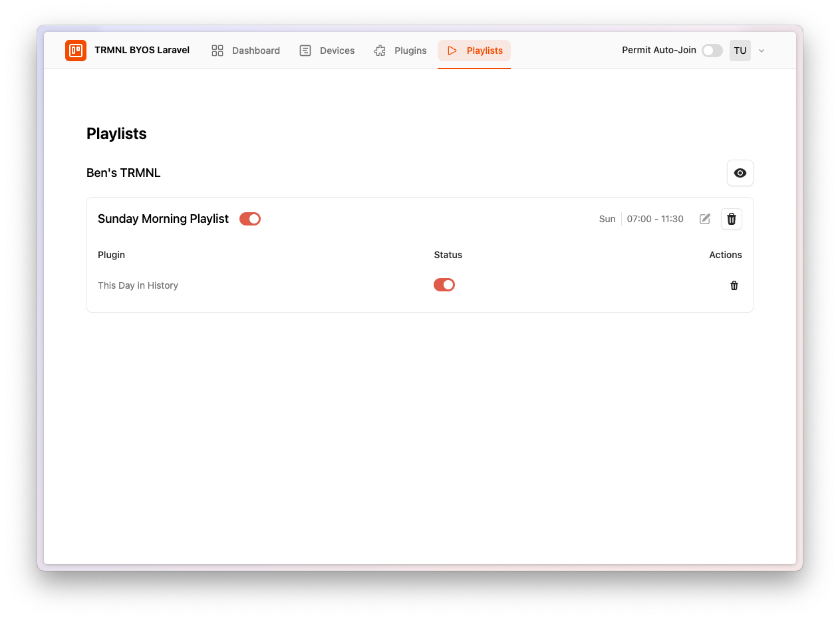This screenshot has height=620, width=840.
Task: Remove This Day in History plugin
Action: pyautogui.click(x=734, y=285)
